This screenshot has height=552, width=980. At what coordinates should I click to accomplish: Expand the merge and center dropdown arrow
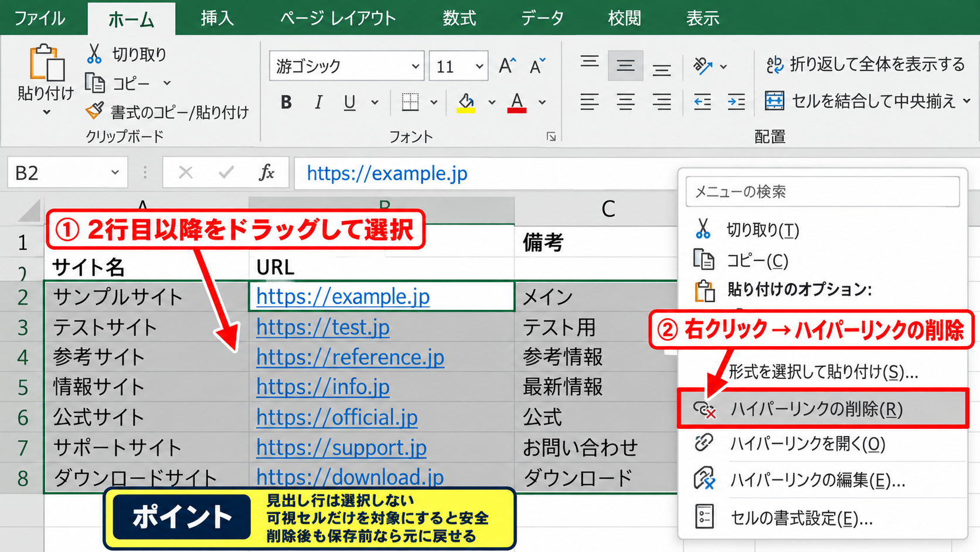tap(967, 101)
